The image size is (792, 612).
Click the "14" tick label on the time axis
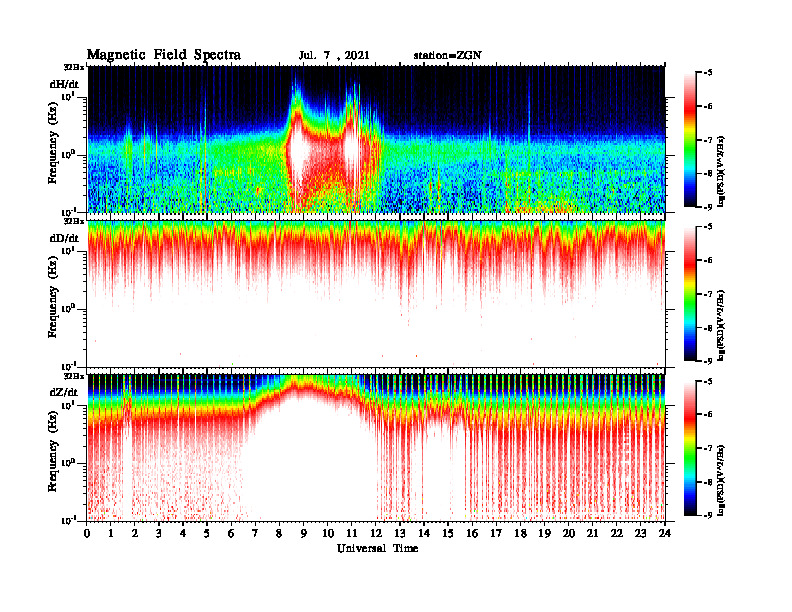(424, 533)
